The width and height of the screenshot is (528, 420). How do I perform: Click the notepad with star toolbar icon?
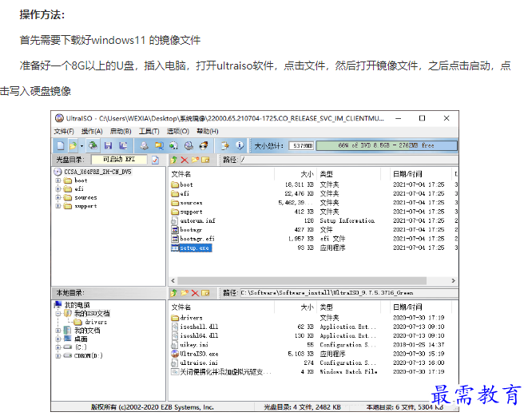224,145
